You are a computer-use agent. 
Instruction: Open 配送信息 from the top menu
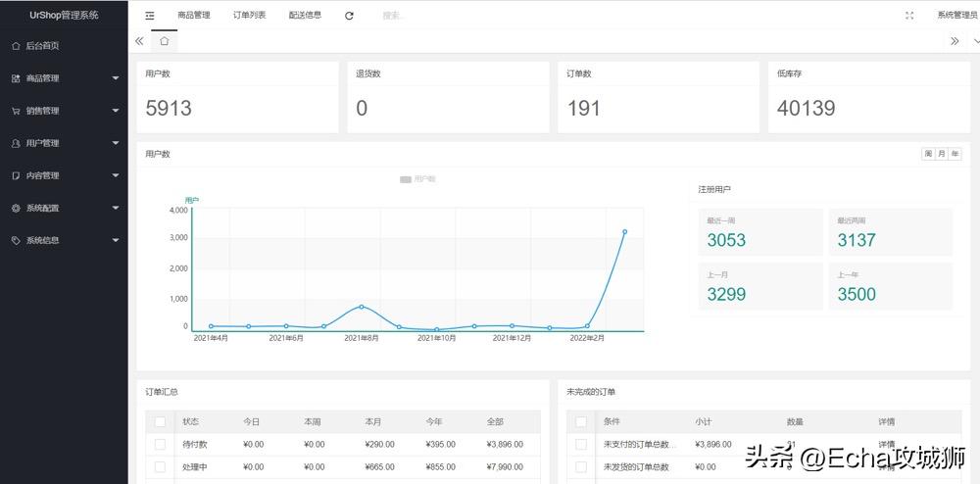pyautogui.click(x=305, y=16)
